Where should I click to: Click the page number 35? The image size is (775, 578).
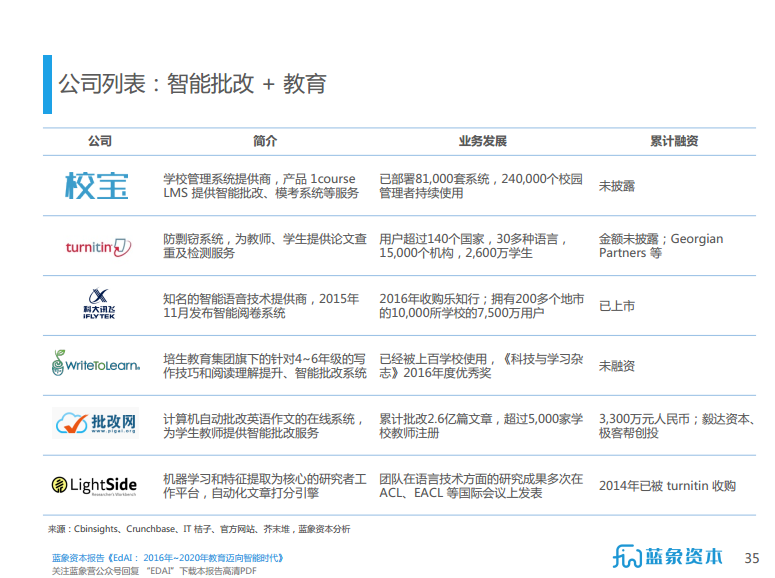(x=752, y=558)
